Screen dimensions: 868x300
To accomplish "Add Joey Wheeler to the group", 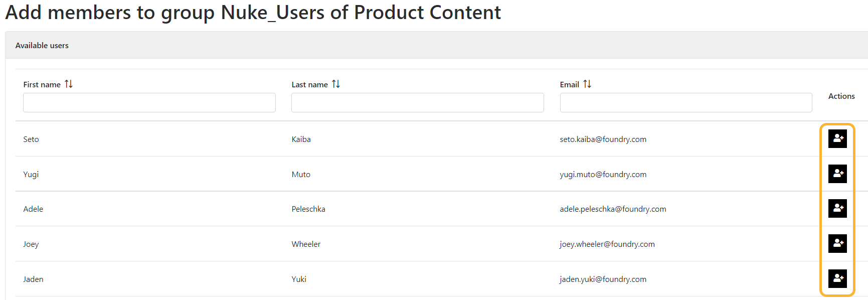I will pyautogui.click(x=837, y=243).
